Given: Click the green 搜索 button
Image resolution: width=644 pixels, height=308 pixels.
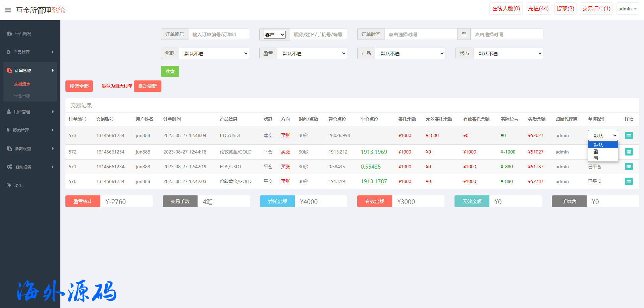Looking at the screenshot, I should tap(170, 71).
